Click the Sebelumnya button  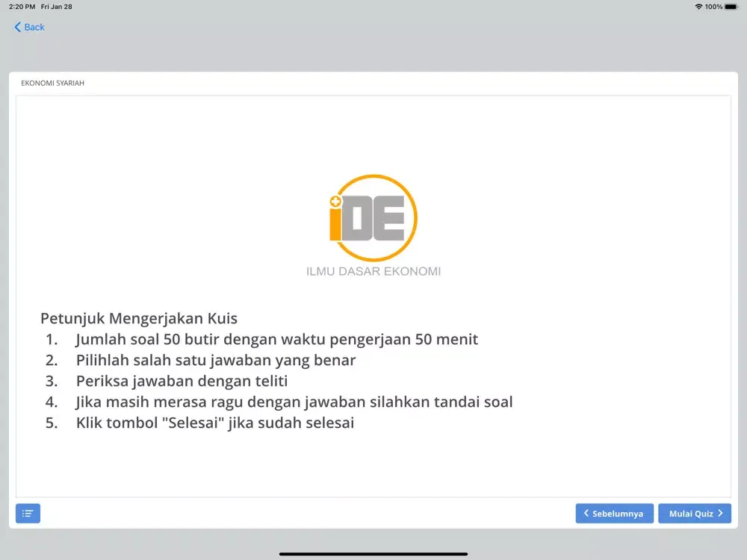(614, 514)
